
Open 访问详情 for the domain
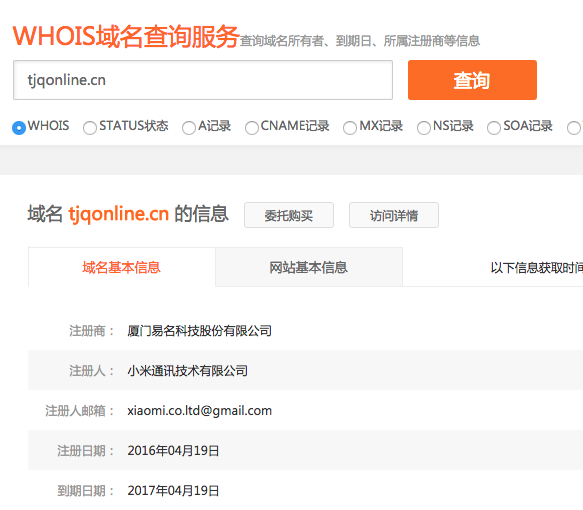pos(394,215)
